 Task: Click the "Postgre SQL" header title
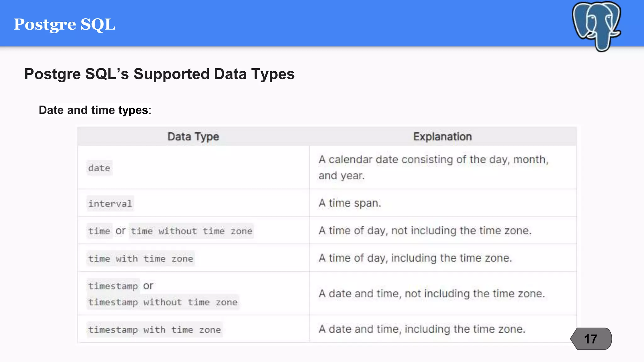tap(64, 25)
